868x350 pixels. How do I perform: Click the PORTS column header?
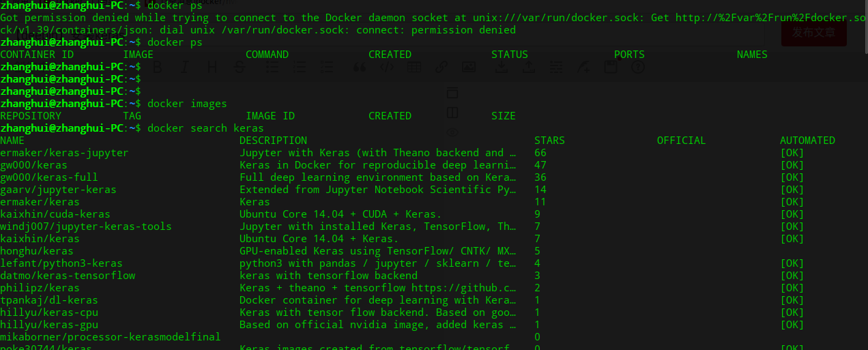tap(629, 55)
